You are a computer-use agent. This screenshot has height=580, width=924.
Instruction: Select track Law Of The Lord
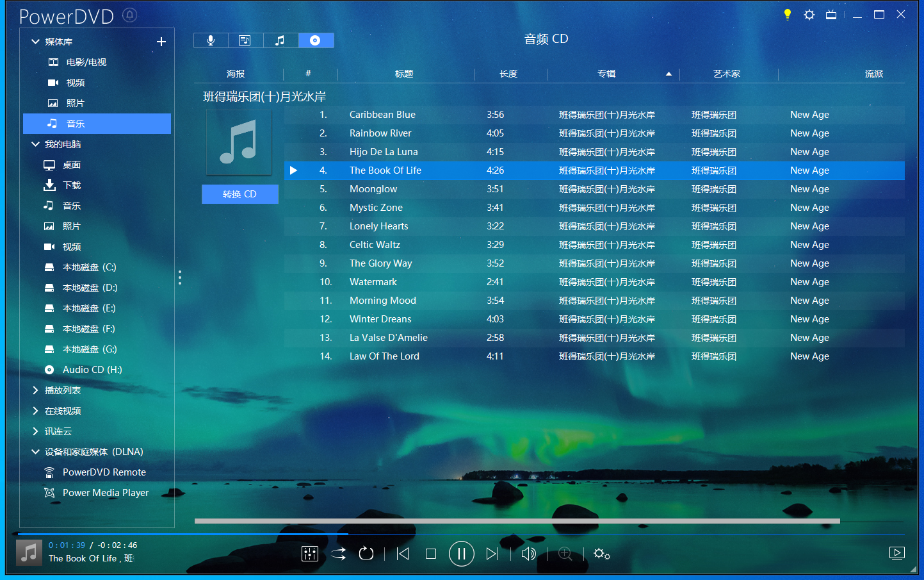tap(594, 356)
